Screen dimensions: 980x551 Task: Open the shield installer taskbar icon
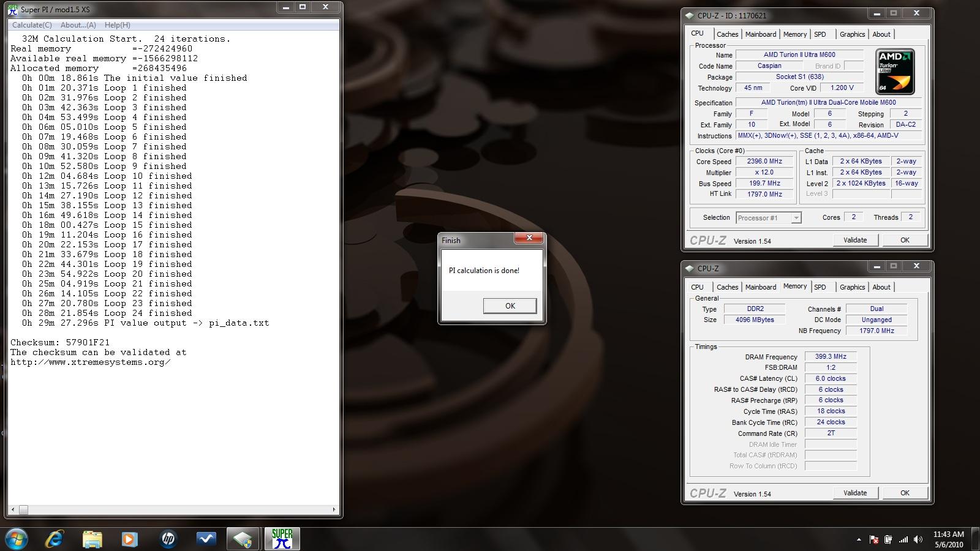(x=243, y=539)
